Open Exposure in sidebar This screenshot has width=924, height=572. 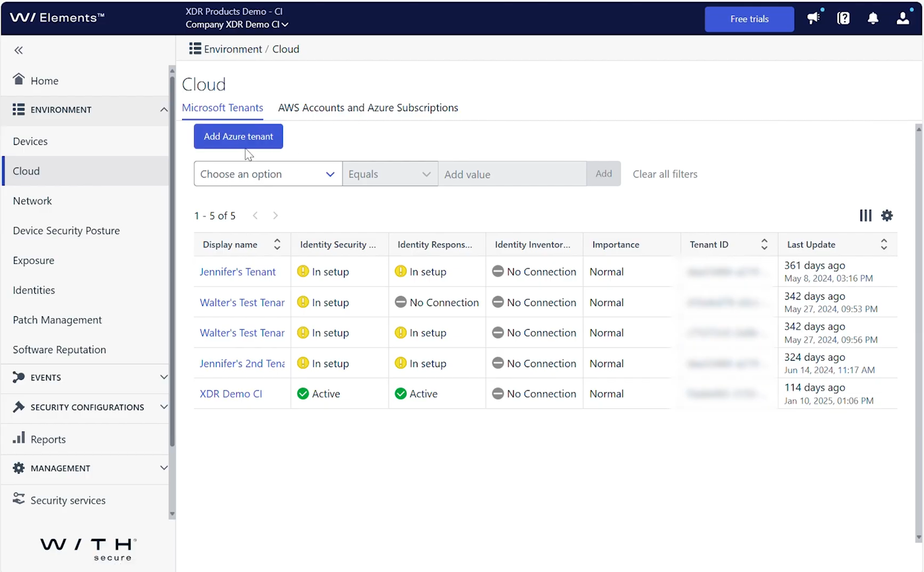pyautogui.click(x=85, y=260)
